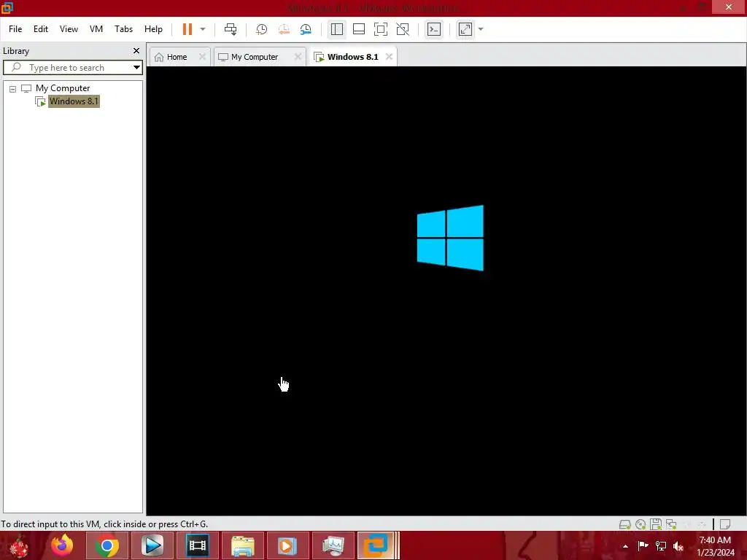Select Windows 8.1 in the library tree
The height and width of the screenshot is (560, 747).
click(74, 101)
